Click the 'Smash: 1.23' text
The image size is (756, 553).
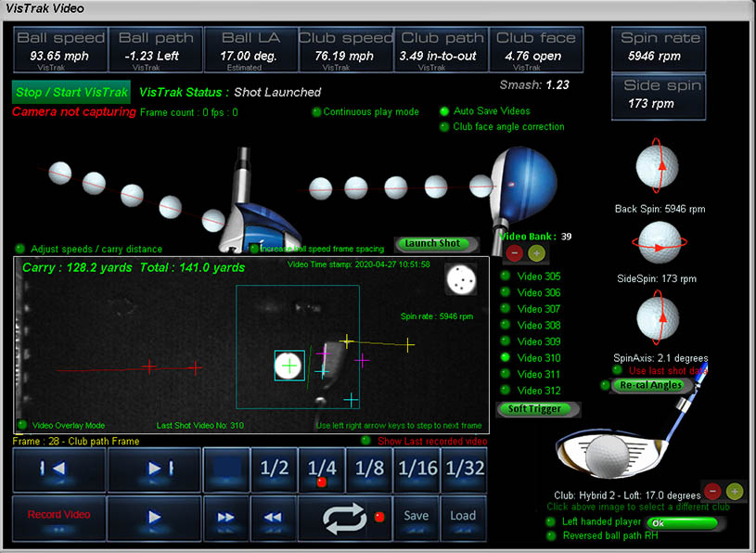click(x=534, y=85)
